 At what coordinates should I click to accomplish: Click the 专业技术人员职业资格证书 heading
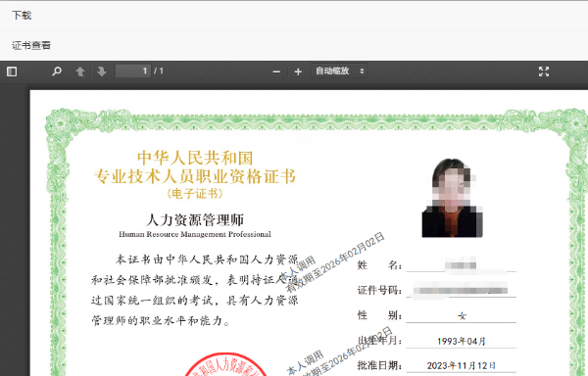click(x=195, y=176)
